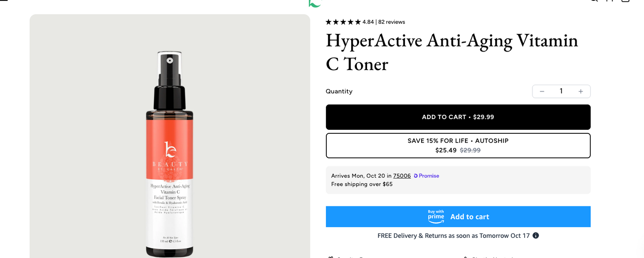
Task: Click inside the quantity input field
Action: pyautogui.click(x=561, y=91)
